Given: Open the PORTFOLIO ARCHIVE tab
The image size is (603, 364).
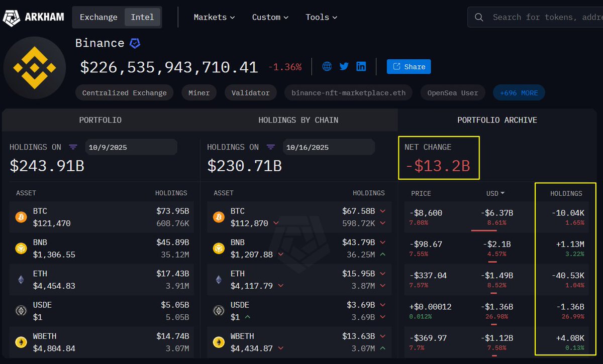Looking at the screenshot, I should [497, 120].
